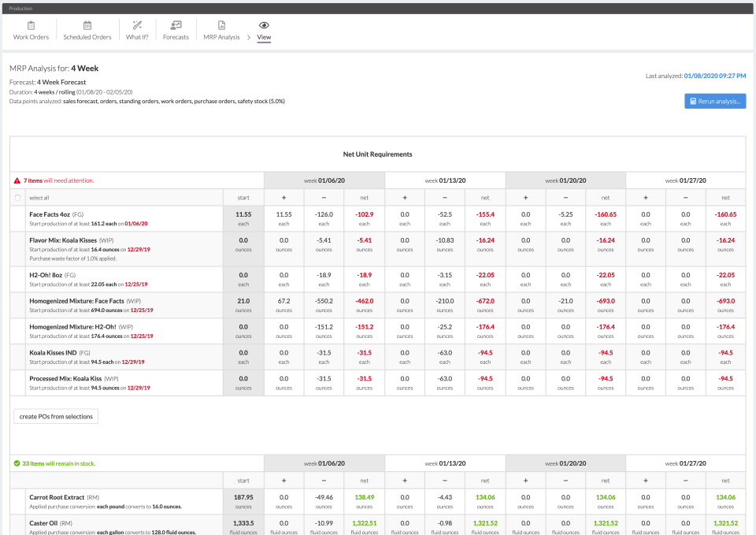756x535 pixels.
Task: Open Scheduled Orders calendar icon
Action: 87,25
